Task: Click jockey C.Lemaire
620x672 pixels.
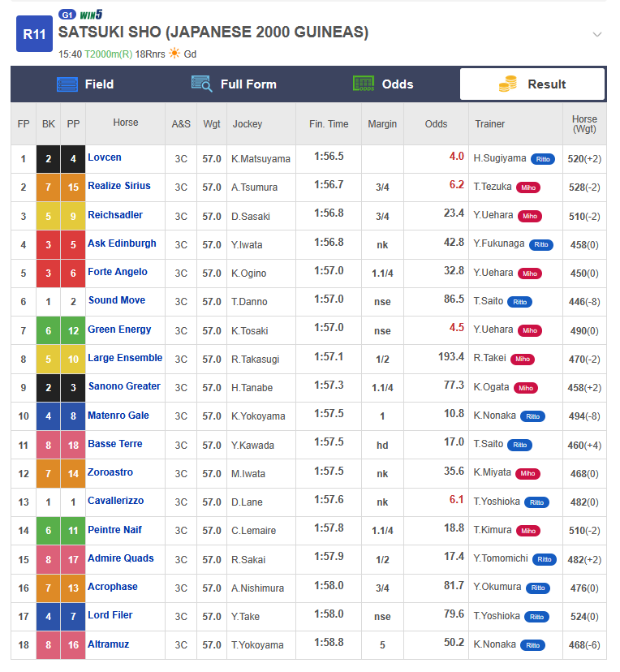Action: click(x=254, y=531)
